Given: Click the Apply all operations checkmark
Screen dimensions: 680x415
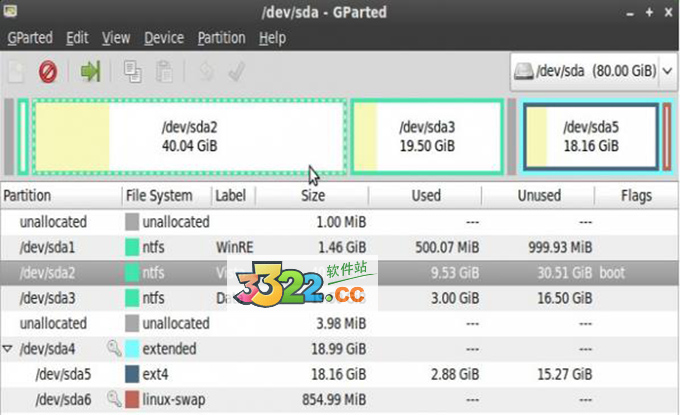Looking at the screenshot, I should coord(237,71).
